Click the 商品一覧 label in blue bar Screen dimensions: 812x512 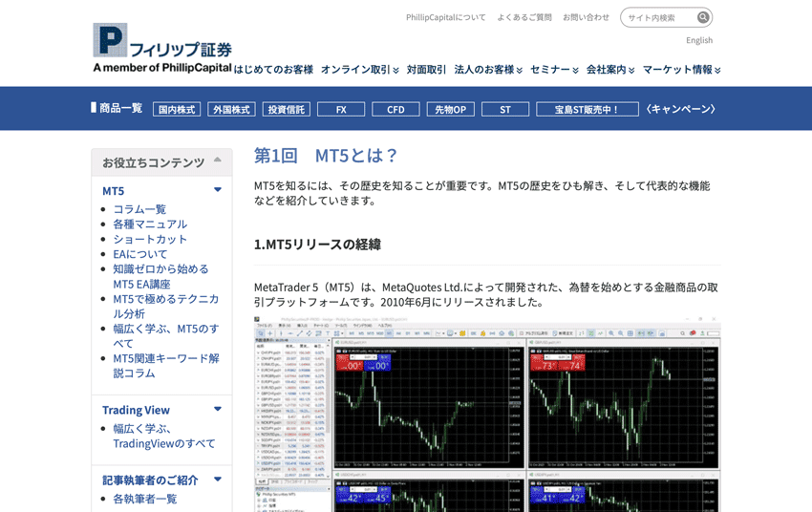pyautogui.click(x=120, y=108)
